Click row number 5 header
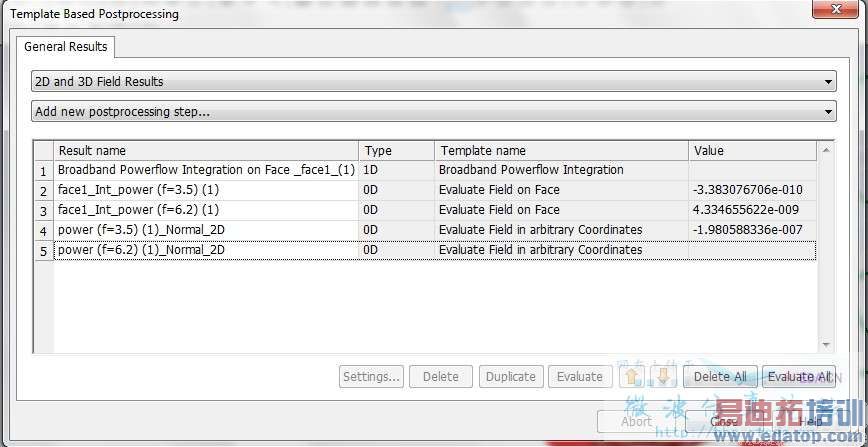This screenshot has height=447, width=868. click(44, 251)
